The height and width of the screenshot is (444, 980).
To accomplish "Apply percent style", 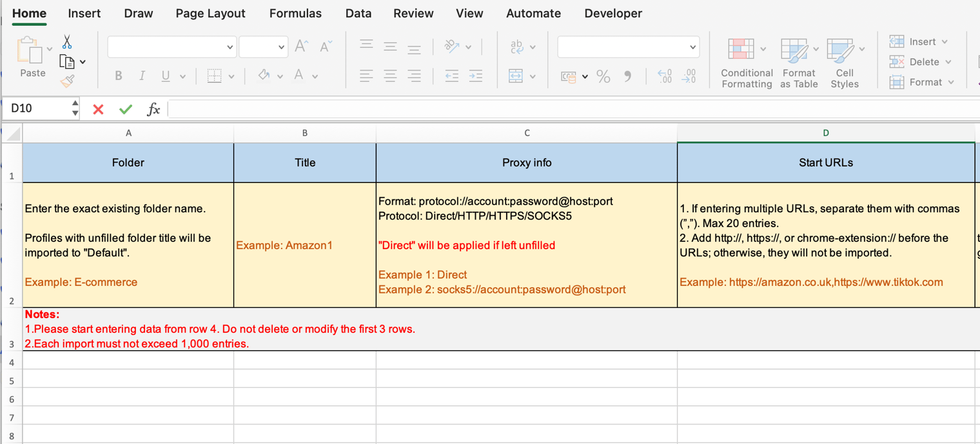I will point(603,76).
